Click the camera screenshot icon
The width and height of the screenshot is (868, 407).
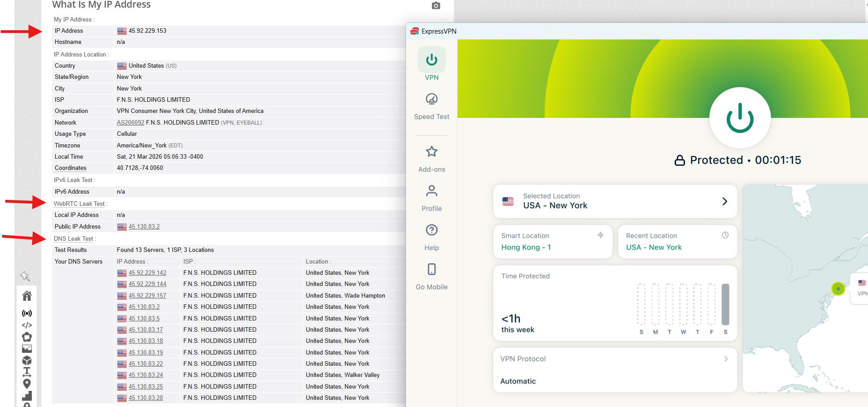(436, 5)
